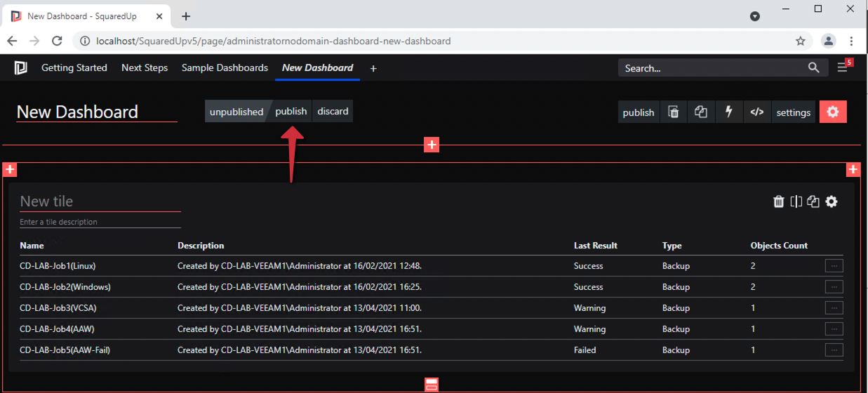Go back in browser history
Image resolution: width=868 pixels, height=393 pixels.
[13, 41]
